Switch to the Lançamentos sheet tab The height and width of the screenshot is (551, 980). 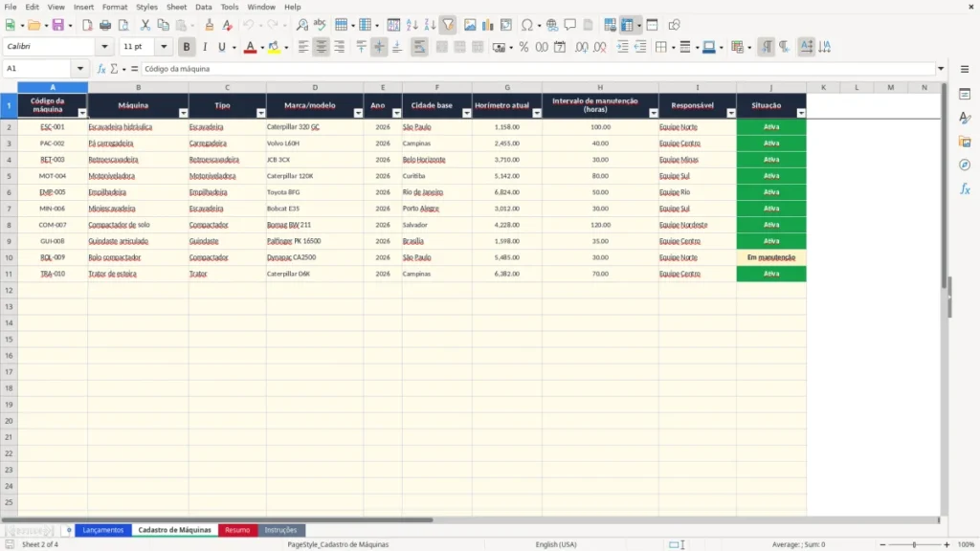click(103, 530)
